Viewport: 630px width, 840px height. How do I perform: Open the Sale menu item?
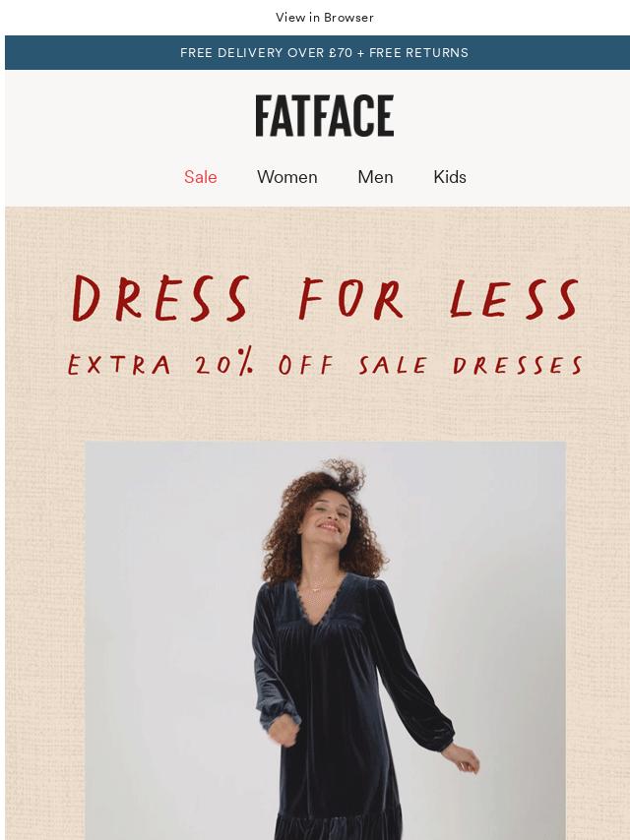201,177
